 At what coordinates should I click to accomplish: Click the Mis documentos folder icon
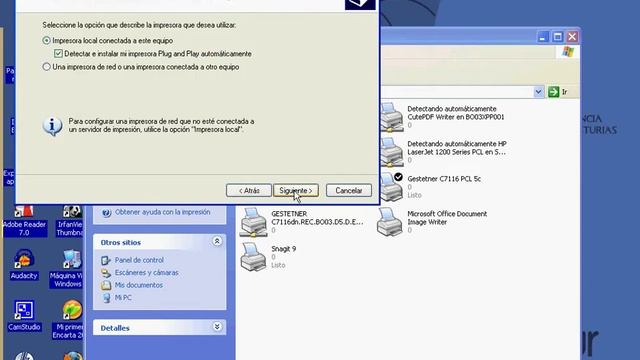point(106,285)
